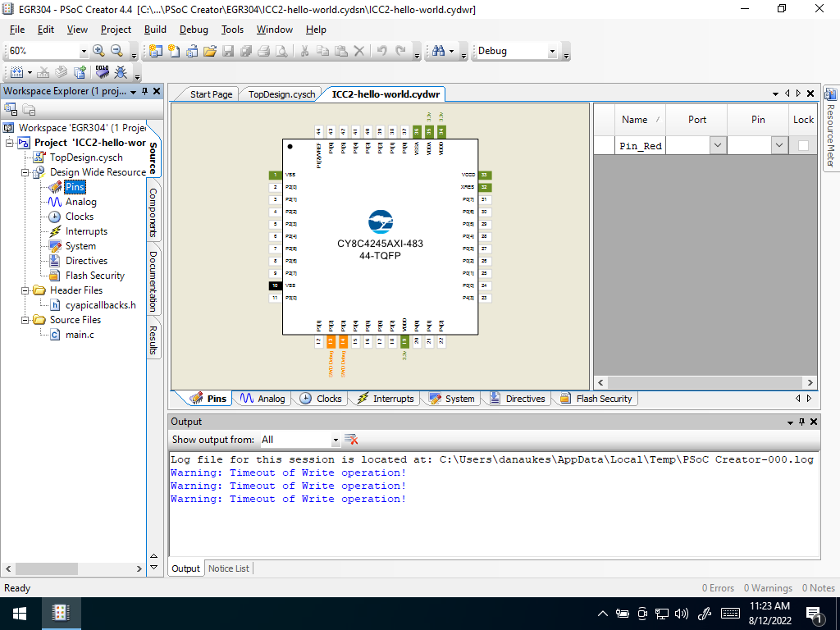The image size is (840, 630).
Task: Click the Save floppy disk icon
Action: (228, 51)
